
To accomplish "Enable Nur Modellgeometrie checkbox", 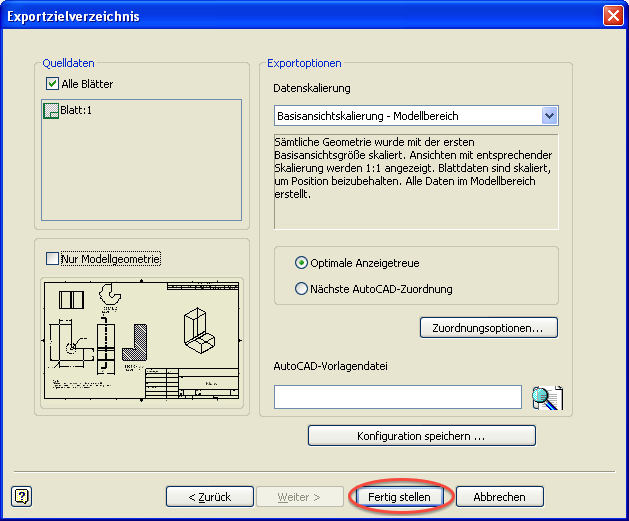I will pyautogui.click(x=53, y=259).
